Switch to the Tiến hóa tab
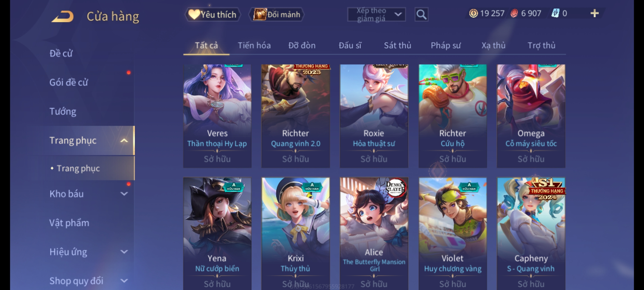The width and height of the screenshot is (644, 290). click(254, 45)
